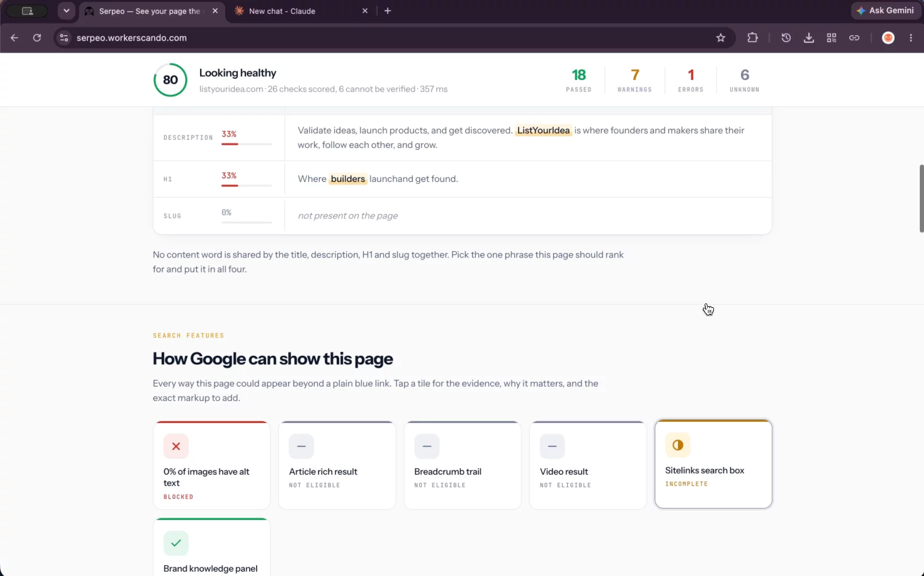Click the highlighted ListYourIdea keyword

(x=543, y=131)
